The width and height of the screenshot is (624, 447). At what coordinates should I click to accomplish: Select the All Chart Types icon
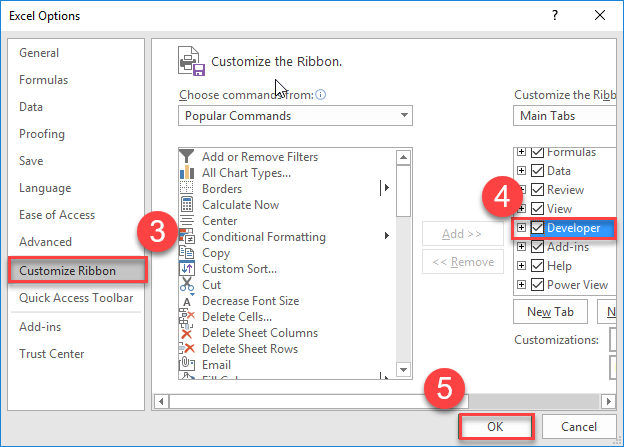tap(186, 173)
